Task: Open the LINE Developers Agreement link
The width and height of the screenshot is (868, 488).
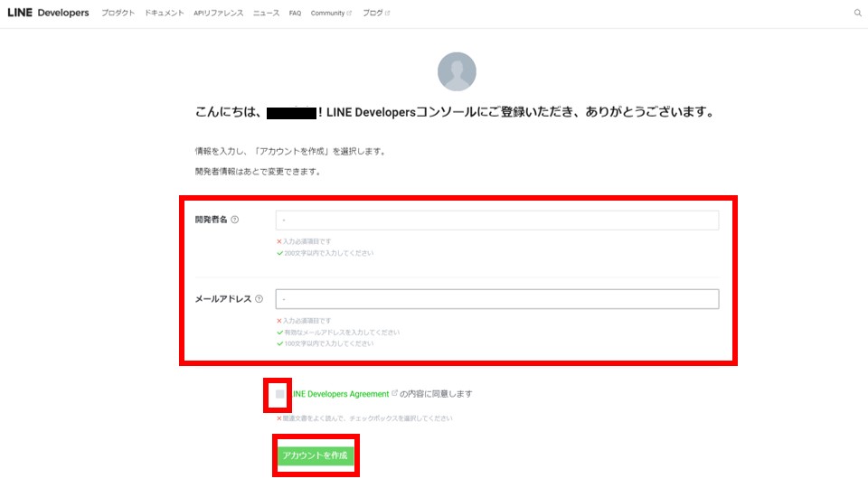Action: coord(339,394)
